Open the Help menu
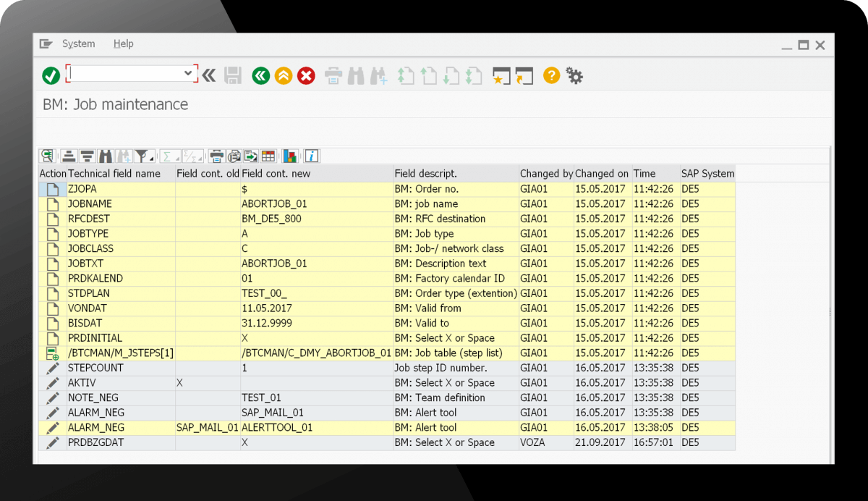 click(x=124, y=43)
